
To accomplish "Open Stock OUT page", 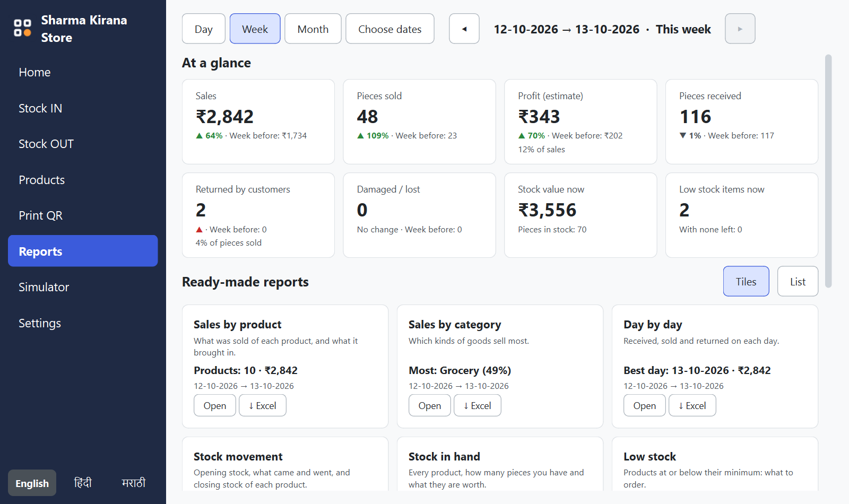I will pos(83,144).
